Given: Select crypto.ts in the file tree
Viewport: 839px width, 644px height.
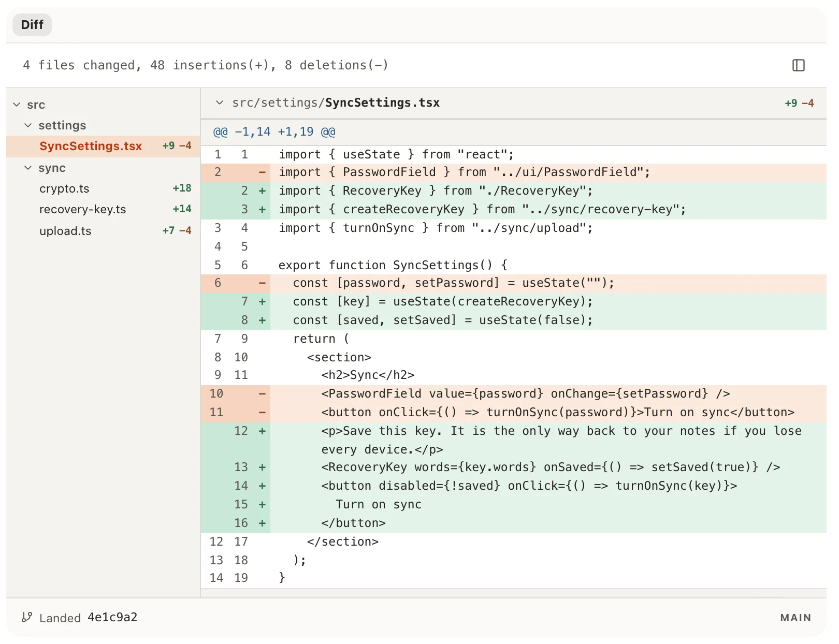Looking at the screenshot, I should [x=103, y=188].
